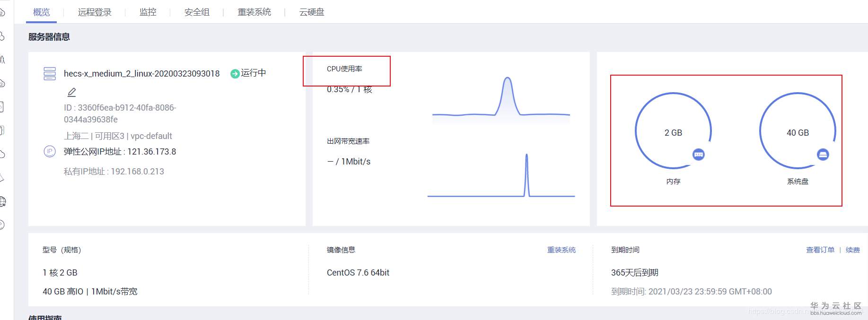Open the 云硬盘 tab
This screenshot has width=868, height=320.
coord(312,12)
